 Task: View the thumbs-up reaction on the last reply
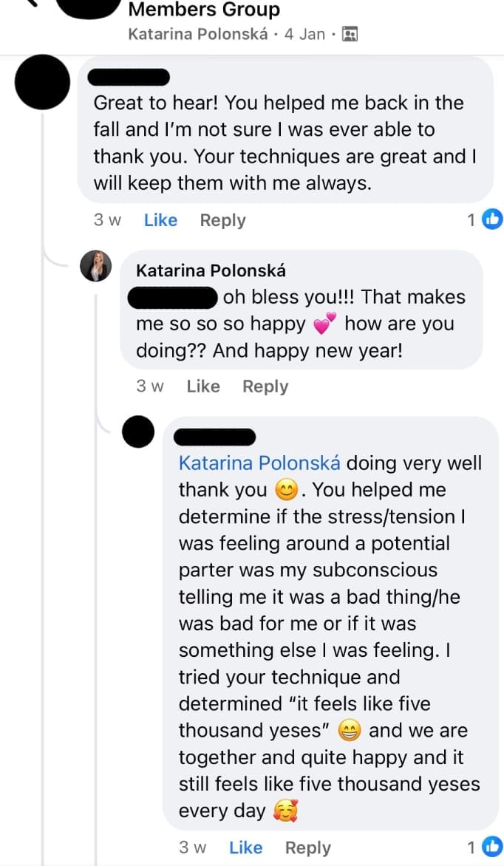coord(491,848)
